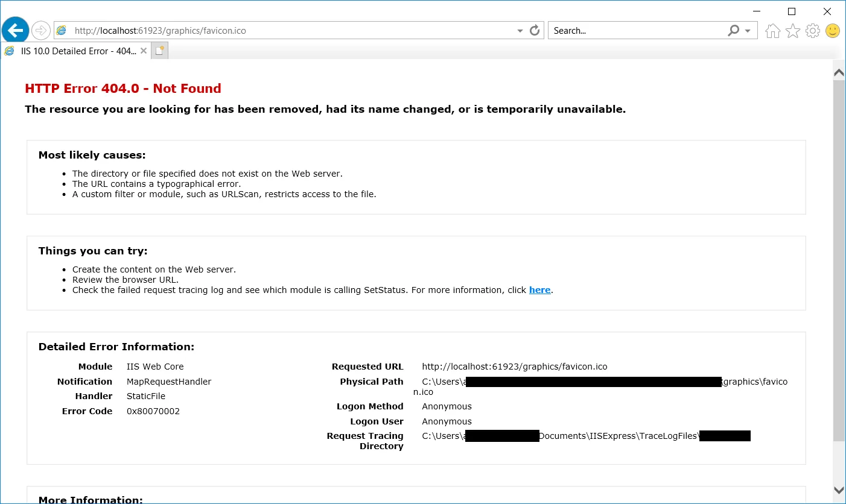Click the 'Most likely causes:' heading
Image resolution: width=846 pixels, height=504 pixels.
[92, 155]
